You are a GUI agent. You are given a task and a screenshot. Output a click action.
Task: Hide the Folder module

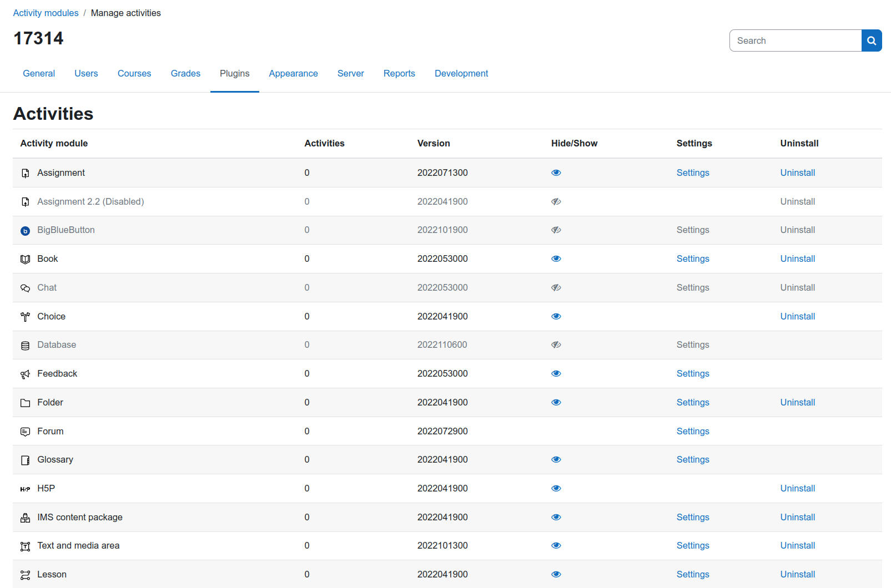point(556,402)
